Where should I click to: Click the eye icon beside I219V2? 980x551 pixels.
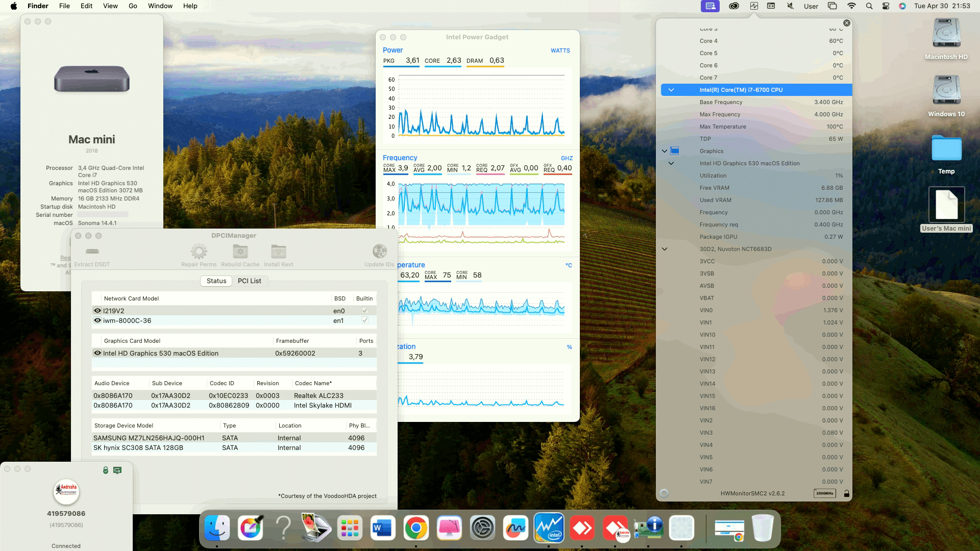(x=97, y=311)
